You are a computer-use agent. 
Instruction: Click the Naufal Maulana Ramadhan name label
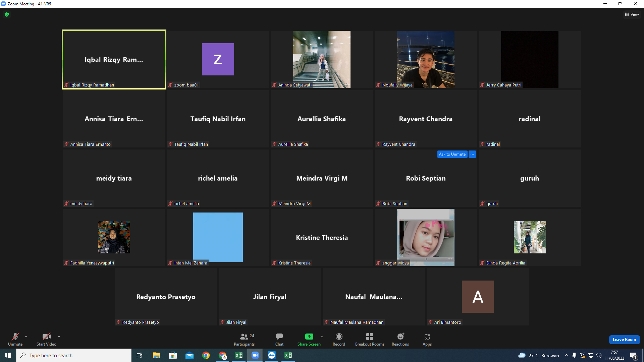pyautogui.click(x=357, y=322)
